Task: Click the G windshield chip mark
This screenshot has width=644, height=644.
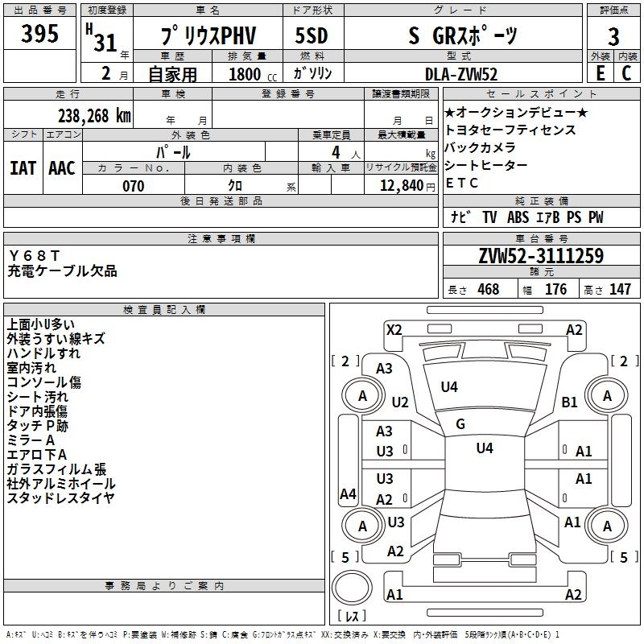Action: [x=460, y=424]
